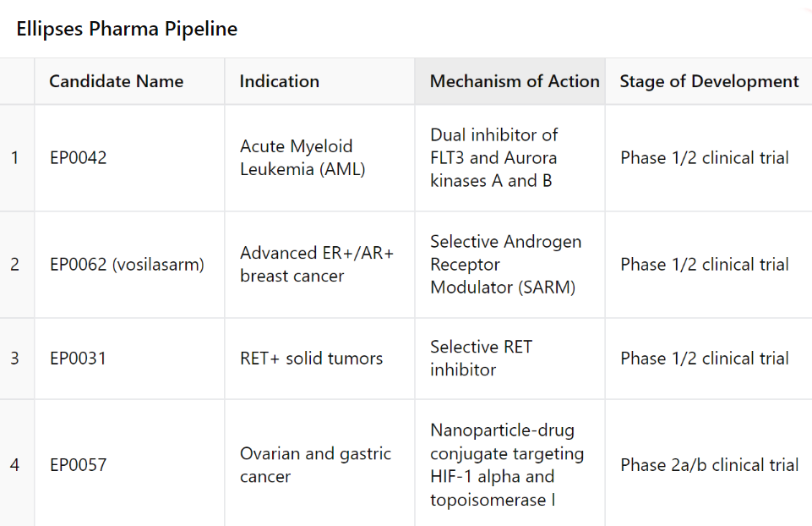The width and height of the screenshot is (812, 526).
Task: Select row number 2
Action: [15, 265]
